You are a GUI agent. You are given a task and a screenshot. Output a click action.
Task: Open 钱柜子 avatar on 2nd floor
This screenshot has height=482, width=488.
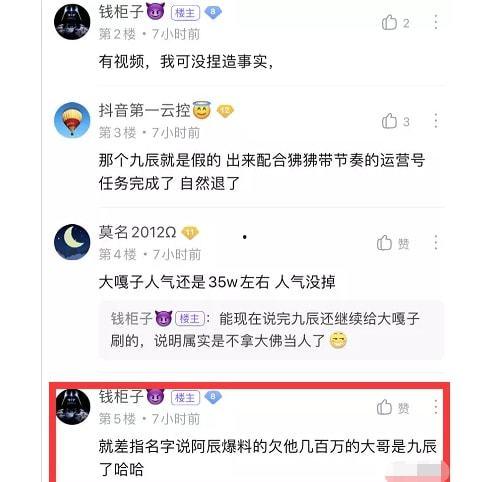[x=72, y=22]
